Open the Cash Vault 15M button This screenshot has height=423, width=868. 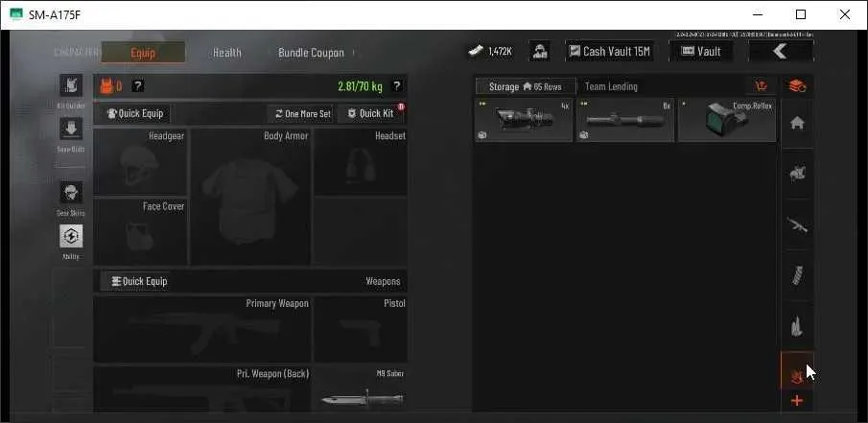click(609, 52)
